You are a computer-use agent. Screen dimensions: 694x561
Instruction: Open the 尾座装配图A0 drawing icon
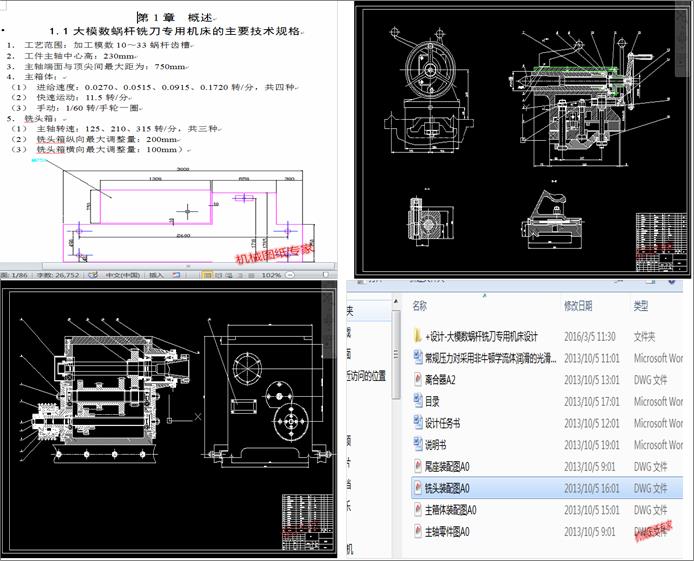coord(418,466)
